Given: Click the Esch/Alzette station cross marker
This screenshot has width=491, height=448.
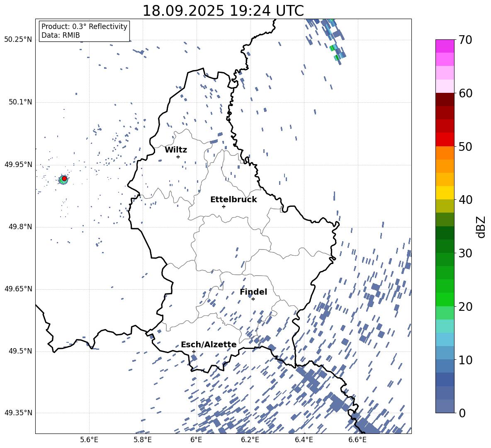Looking at the screenshot, I should 194,351.
